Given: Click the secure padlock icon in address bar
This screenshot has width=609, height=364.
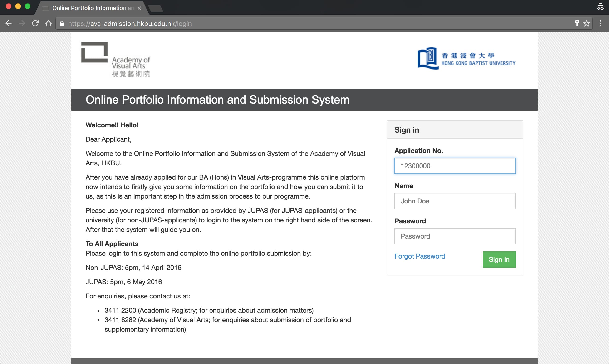Looking at the screenshot, I should 62,24.
